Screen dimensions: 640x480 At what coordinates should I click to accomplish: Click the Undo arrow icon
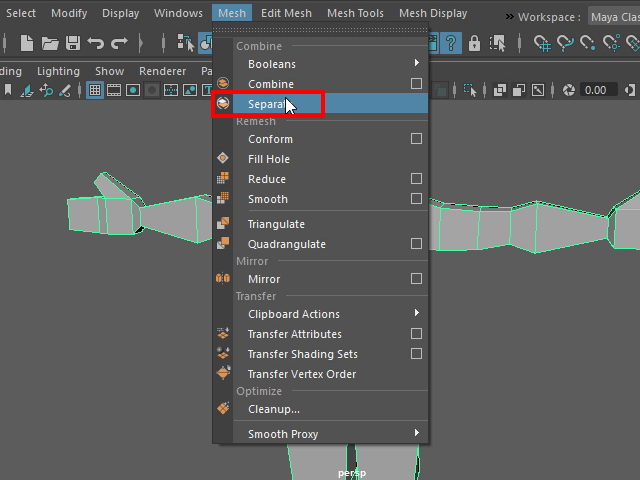pyautogui.click(x=96, y=43)
